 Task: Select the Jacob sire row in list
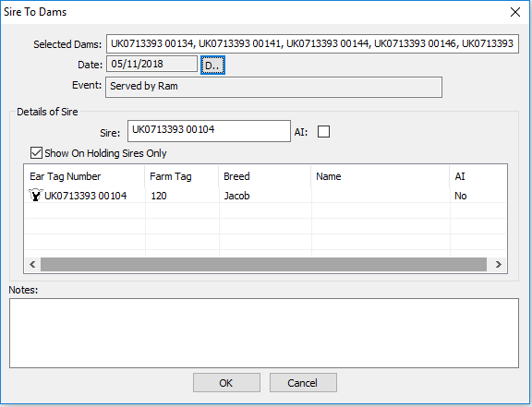pos(265,196)
